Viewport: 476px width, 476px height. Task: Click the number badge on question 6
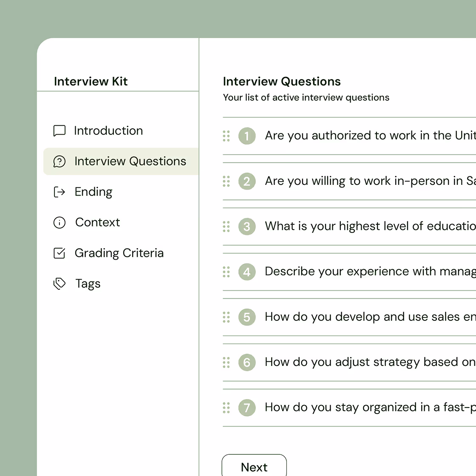click(x=247, y=362)
